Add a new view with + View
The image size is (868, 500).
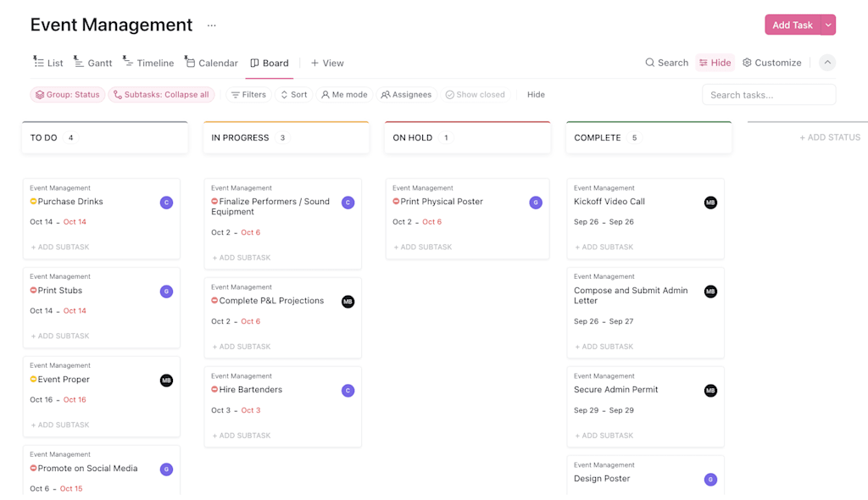[x=327, y=63]
